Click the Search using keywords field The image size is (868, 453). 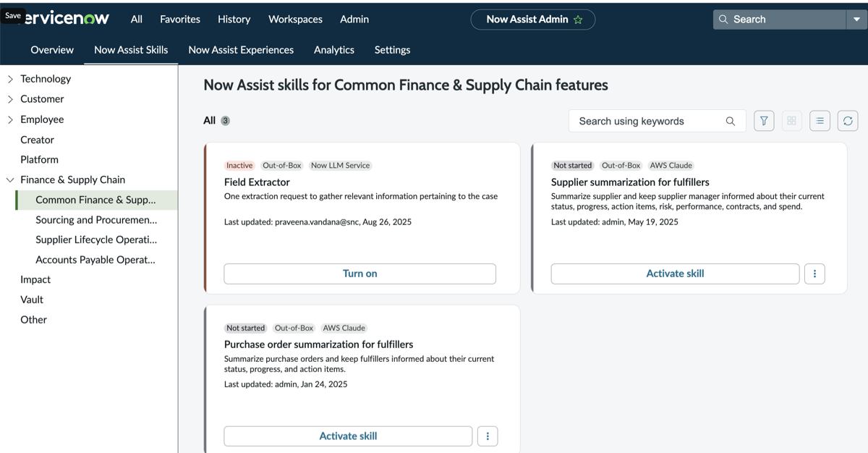[x=657, y=121]
